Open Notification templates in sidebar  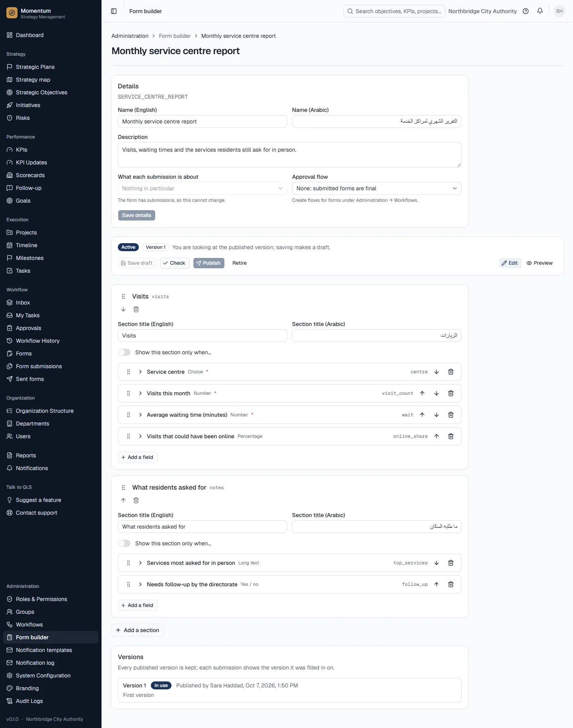click(x=51, y=650)
